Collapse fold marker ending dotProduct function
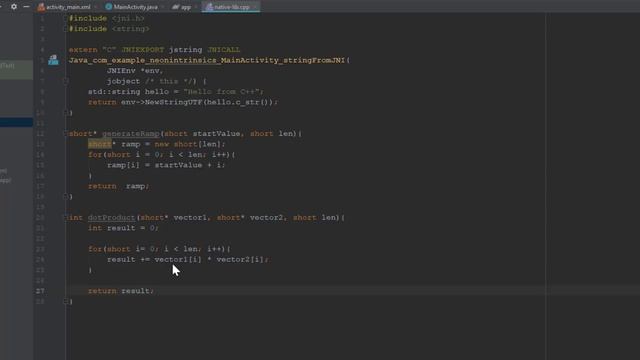This screenshot has height=360, width=640. (x=65, y=302)
